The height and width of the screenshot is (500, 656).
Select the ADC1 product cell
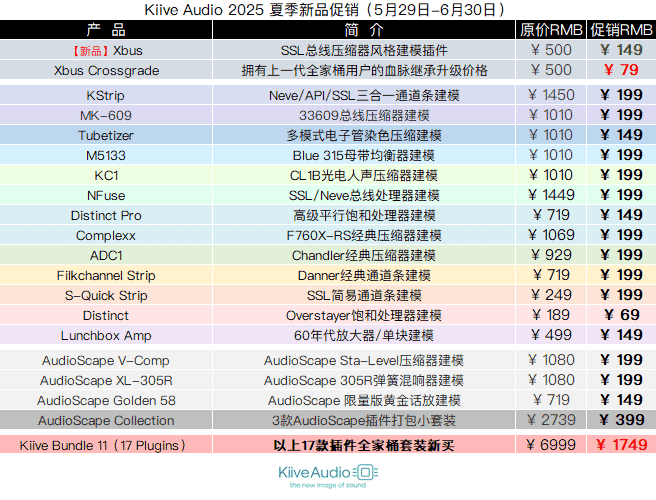click(x=106, y=255)
